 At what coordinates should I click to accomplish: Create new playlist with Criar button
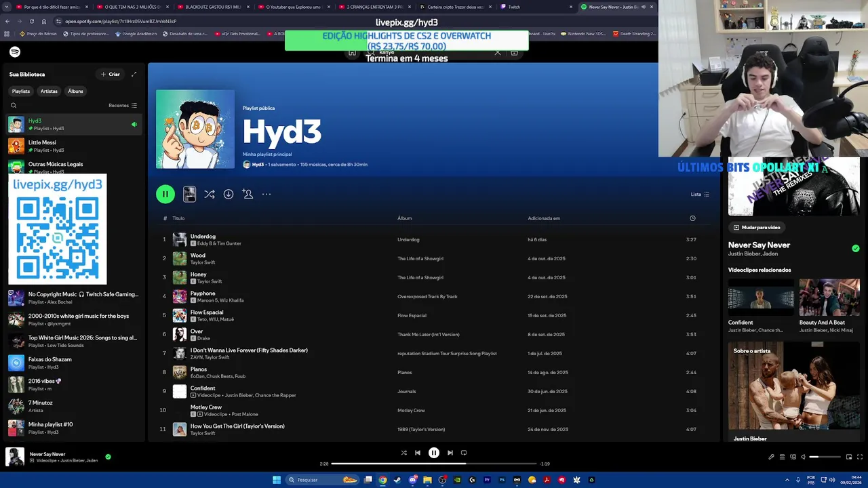[x=111, y=75]
